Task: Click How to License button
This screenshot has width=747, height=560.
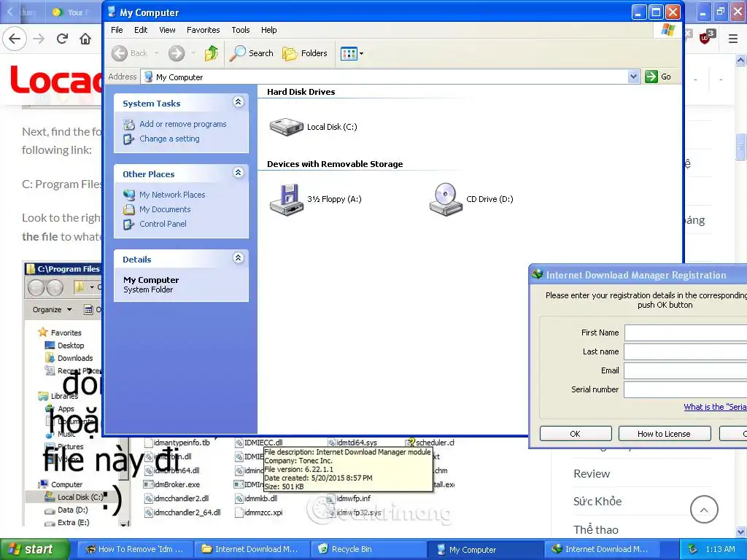Action: click(664, 434)
